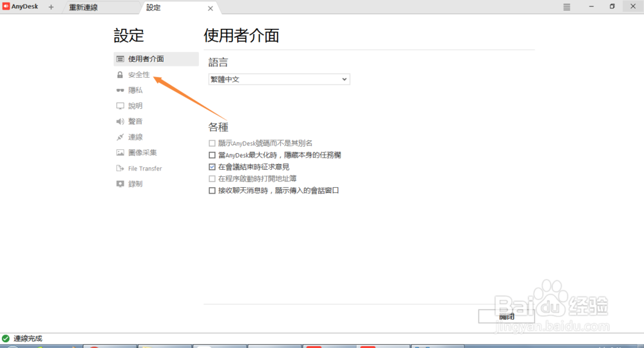Toggle 顯示AnyDesk號碼而不是其別名 checkbox
Screen dimensions: 644x348
coord(212,143)
